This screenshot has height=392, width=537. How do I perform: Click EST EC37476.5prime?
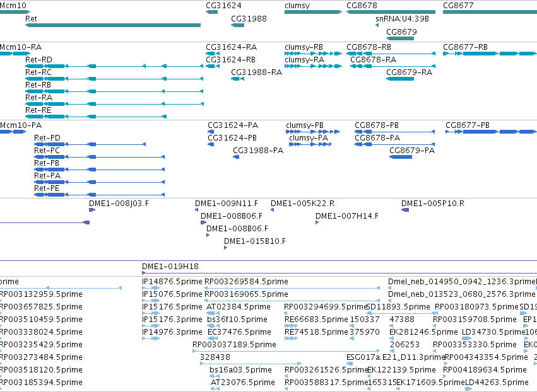pyautogui.click(x=213, y=338)
